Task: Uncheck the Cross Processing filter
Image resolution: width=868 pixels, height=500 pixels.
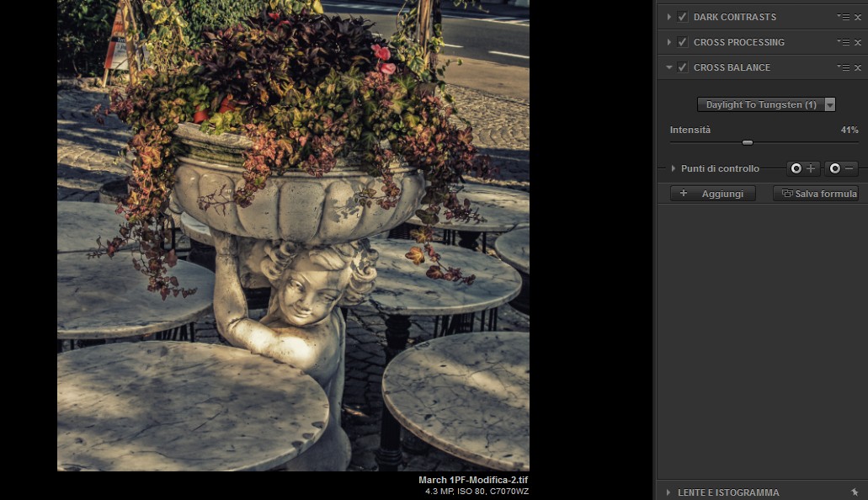Action: (683, 42)
